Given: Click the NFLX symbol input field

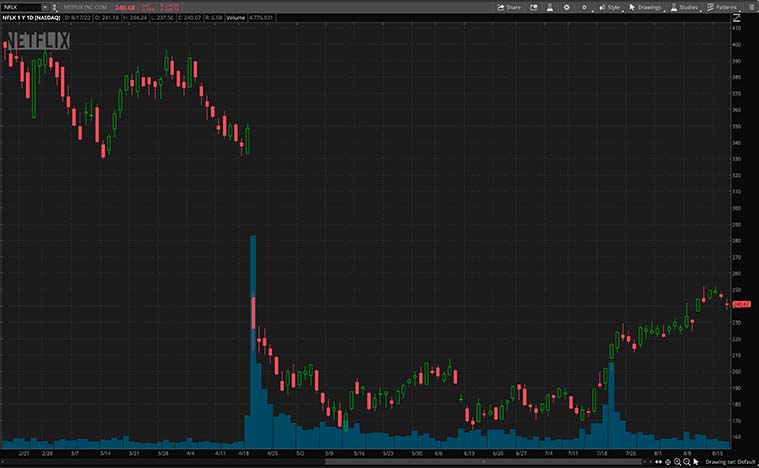Looking at the screenshot, I should pyautogui.click(x=21, y=7).
